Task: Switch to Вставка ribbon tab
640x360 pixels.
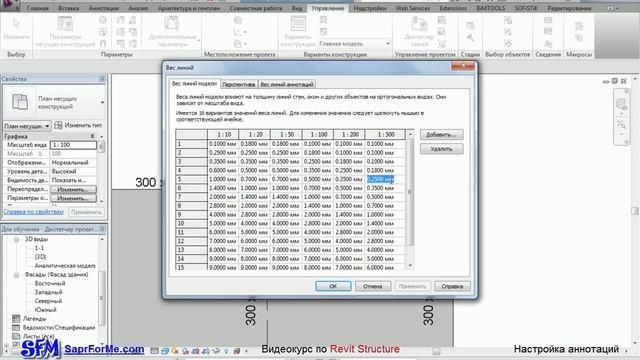Action: tap(69, 8)
